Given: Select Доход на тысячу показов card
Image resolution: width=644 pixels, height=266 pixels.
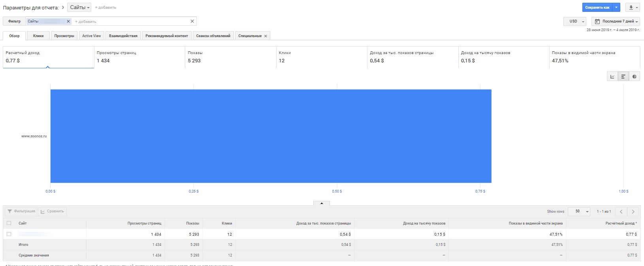Looking at the screenshot, I should click(x=504, y=57).
